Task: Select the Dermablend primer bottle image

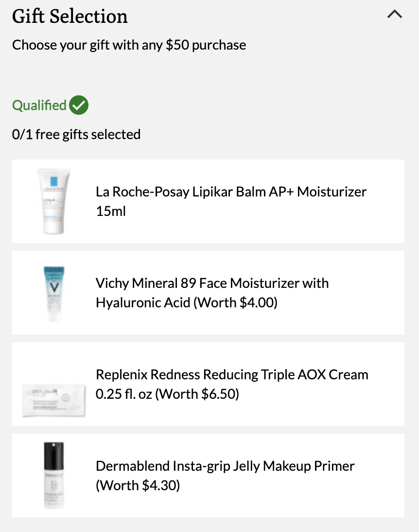Action: 53,475
